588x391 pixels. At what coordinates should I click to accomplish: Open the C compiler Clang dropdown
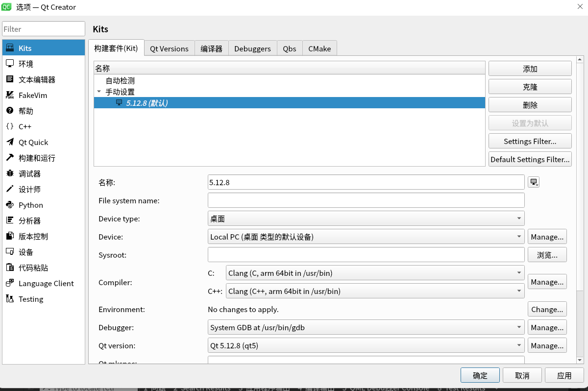click(x=375, y=273)
